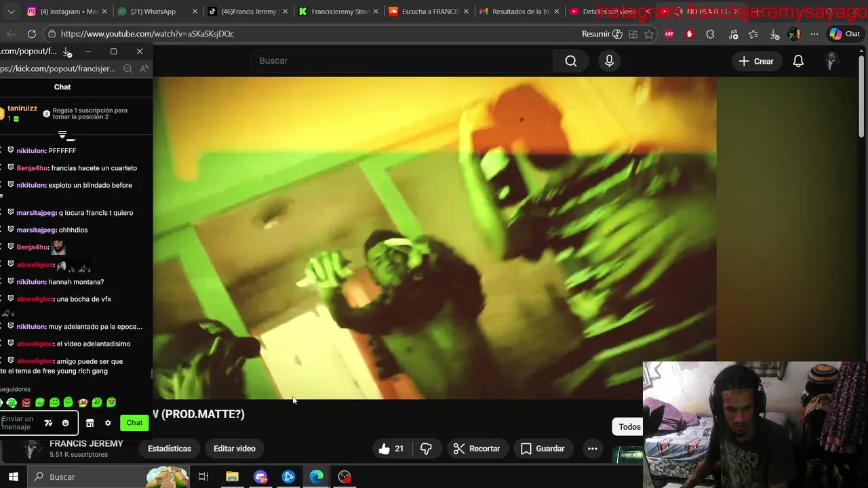Image resolution: width=868 pixels, height=488 pixels.
Task: Open the Kick emoji smiley picker
Action: pyautogui.click(x=65, y=423)
